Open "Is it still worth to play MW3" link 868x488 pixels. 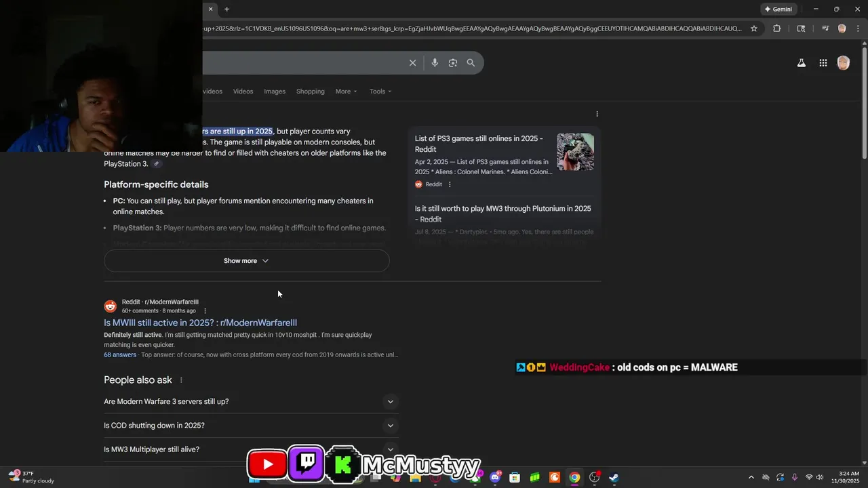[x=502, y=213]
